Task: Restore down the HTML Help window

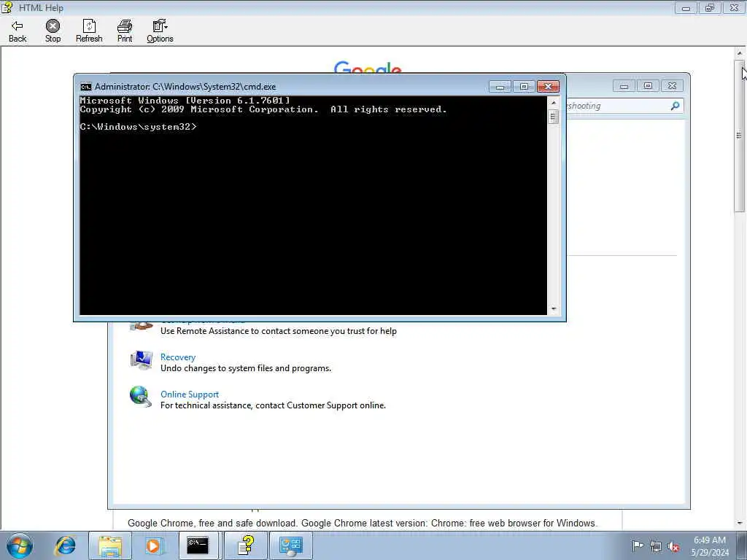Action: [x=710, y=7]
